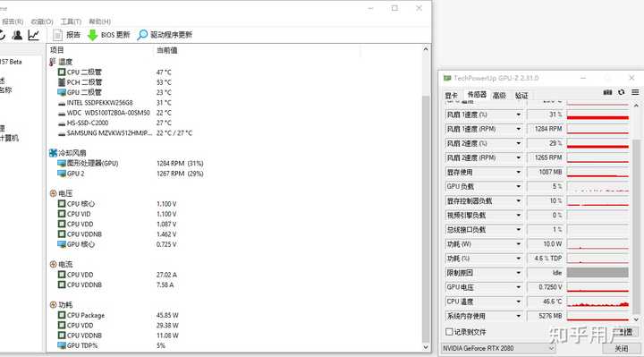The width and height of the screenshot is (644, 357).
Task: Open the graph chart toolbar icon
Action: 34,35
